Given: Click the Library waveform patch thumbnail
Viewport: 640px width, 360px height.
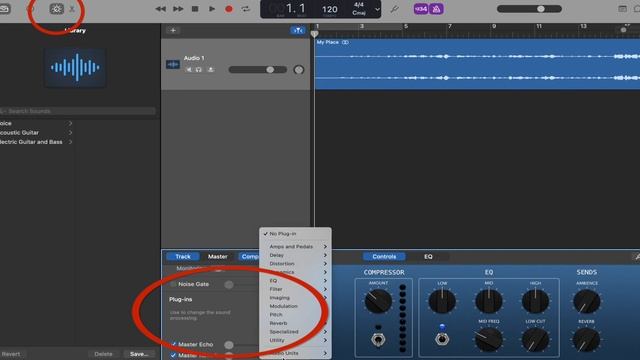Looking at the screenshot, I should tap(75, 67).
